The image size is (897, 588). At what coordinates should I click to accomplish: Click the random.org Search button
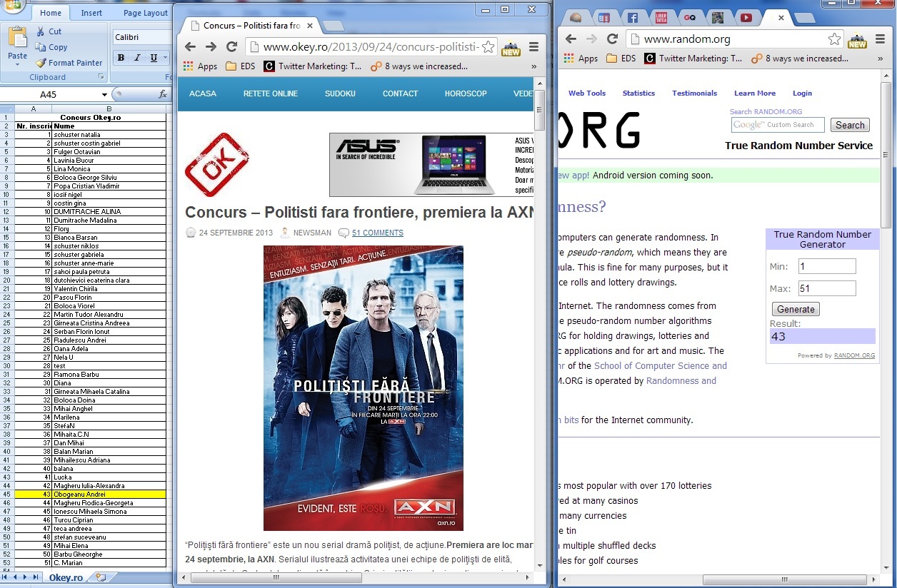[850, 125]
